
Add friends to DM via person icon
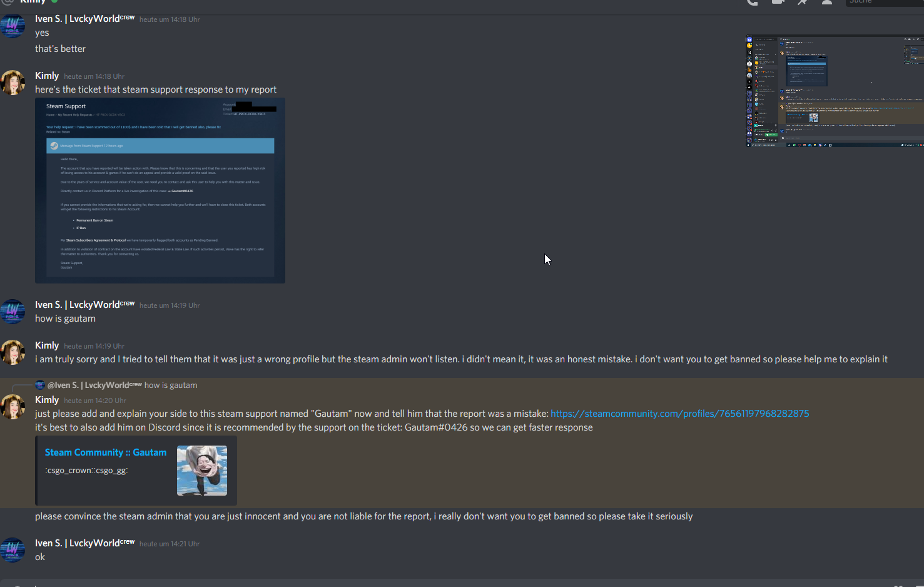[826, 2]
